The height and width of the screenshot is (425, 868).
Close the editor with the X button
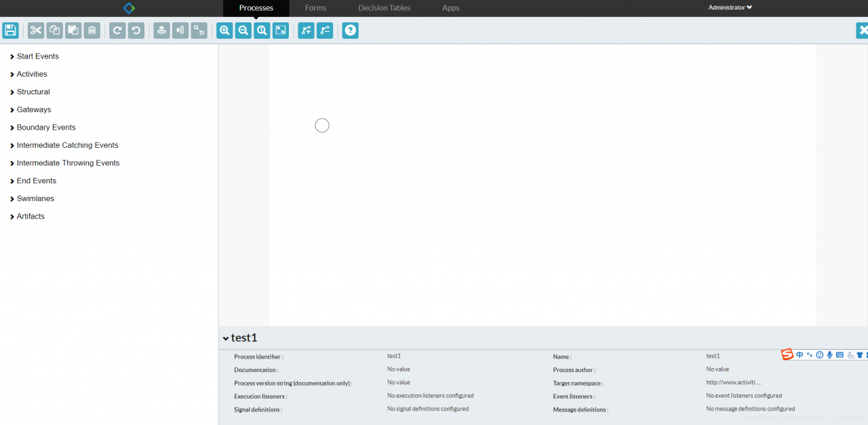click(863, 31)
